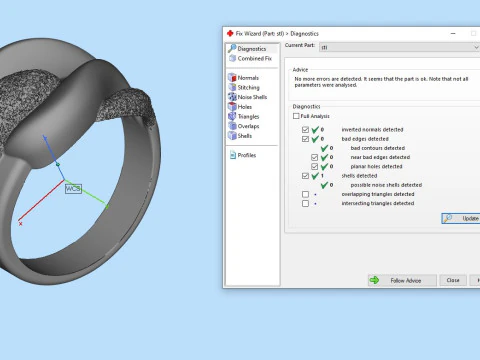Click the green Y axis handle

coord(107,207)
